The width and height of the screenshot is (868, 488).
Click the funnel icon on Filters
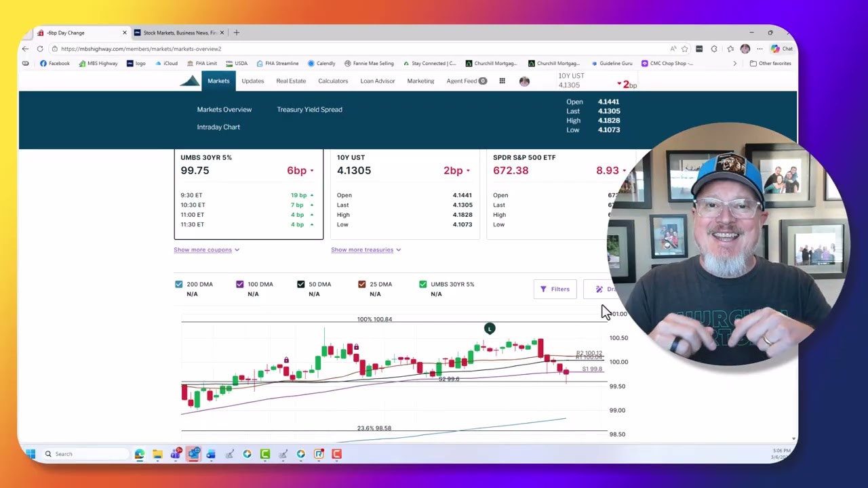(x=543, y=289)
